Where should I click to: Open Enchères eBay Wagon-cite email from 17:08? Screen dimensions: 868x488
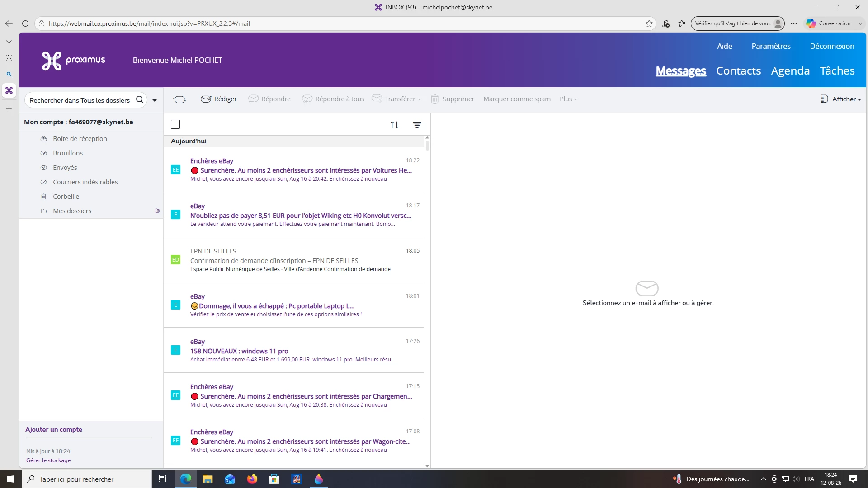(x=294, y=441)
